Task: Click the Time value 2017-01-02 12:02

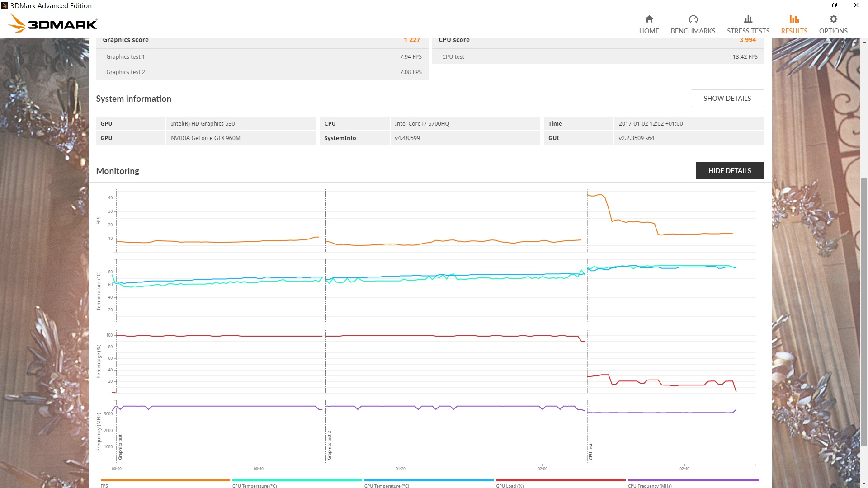Action: tap(689, 123)
